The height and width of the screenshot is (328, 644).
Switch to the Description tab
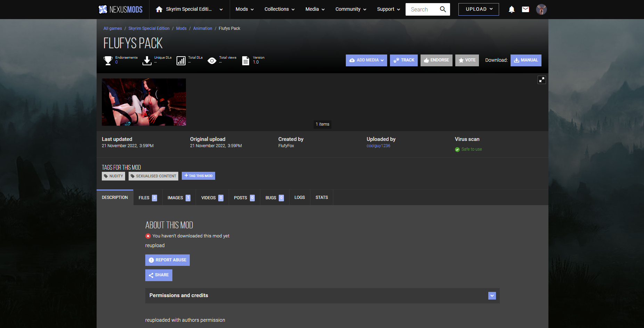115,197
